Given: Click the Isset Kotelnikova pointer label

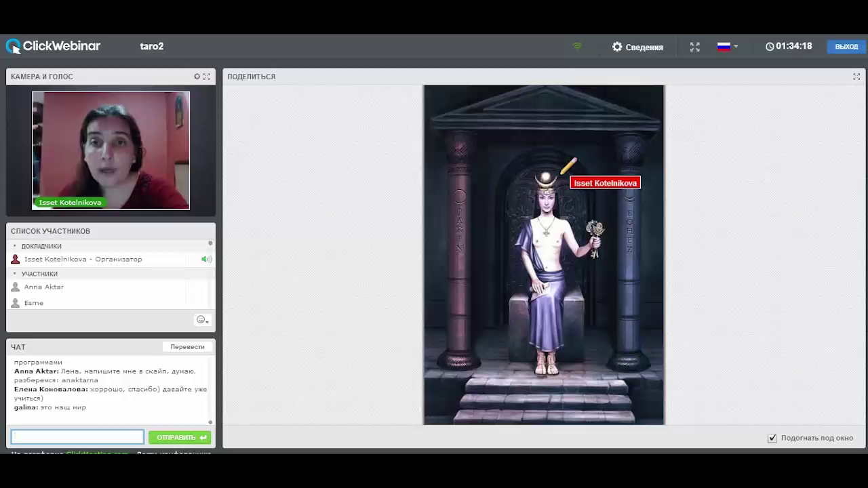Looking at the screenshot, I should [x=605, y=183].
